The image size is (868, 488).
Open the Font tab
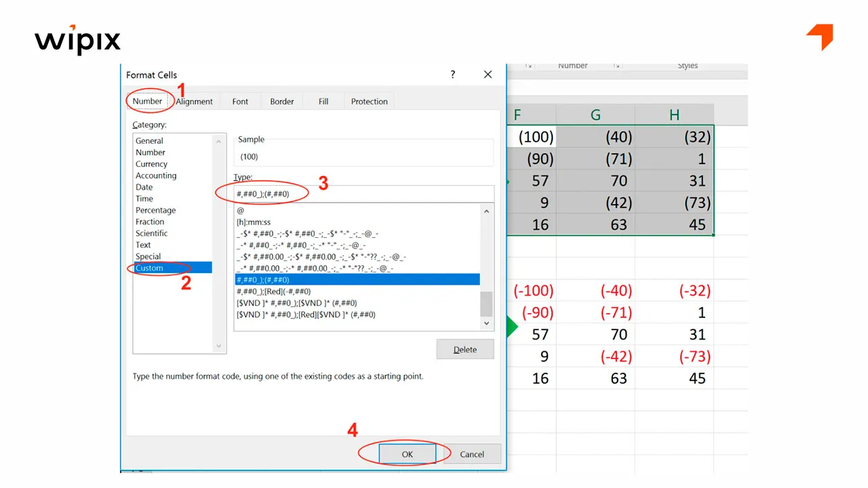240,101
